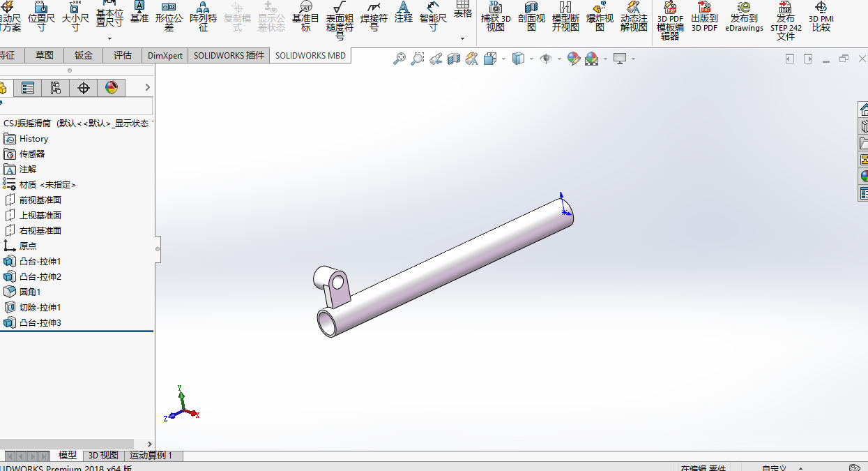
Task: Open the DisplayManager color ball tab
Action: pyautogui.click(x=112, y=87)
